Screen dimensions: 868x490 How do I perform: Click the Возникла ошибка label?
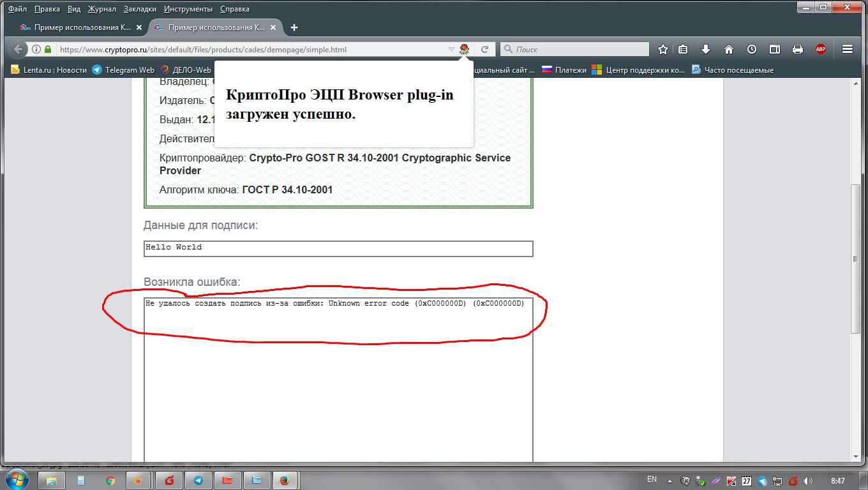point(192,282)
